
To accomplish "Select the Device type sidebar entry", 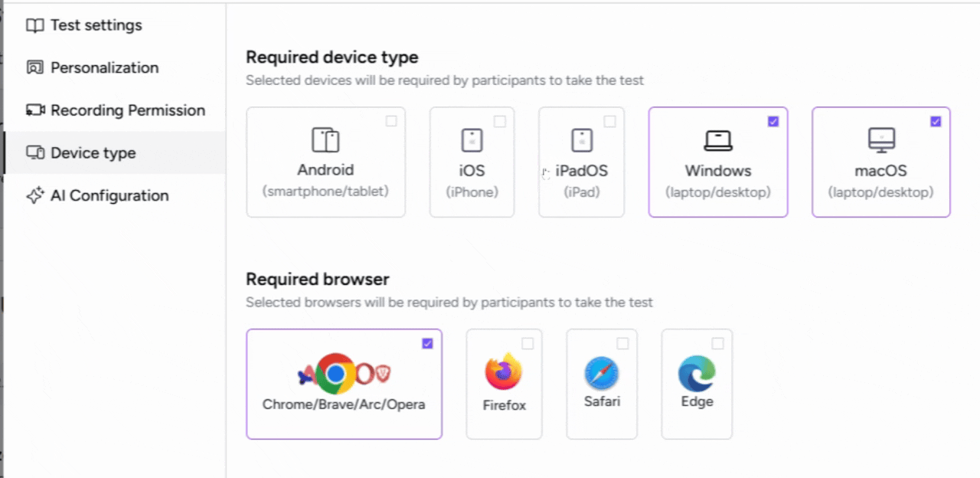I will (92, 152).
